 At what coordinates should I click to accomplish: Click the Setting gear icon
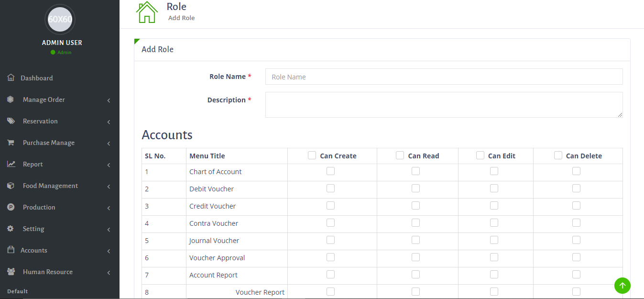pos(11,229)
